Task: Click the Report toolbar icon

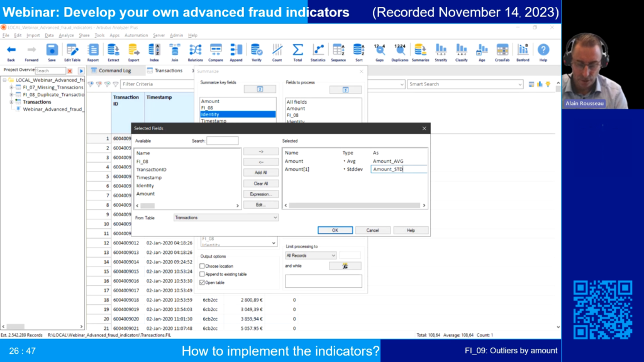Action: (93, 53)
